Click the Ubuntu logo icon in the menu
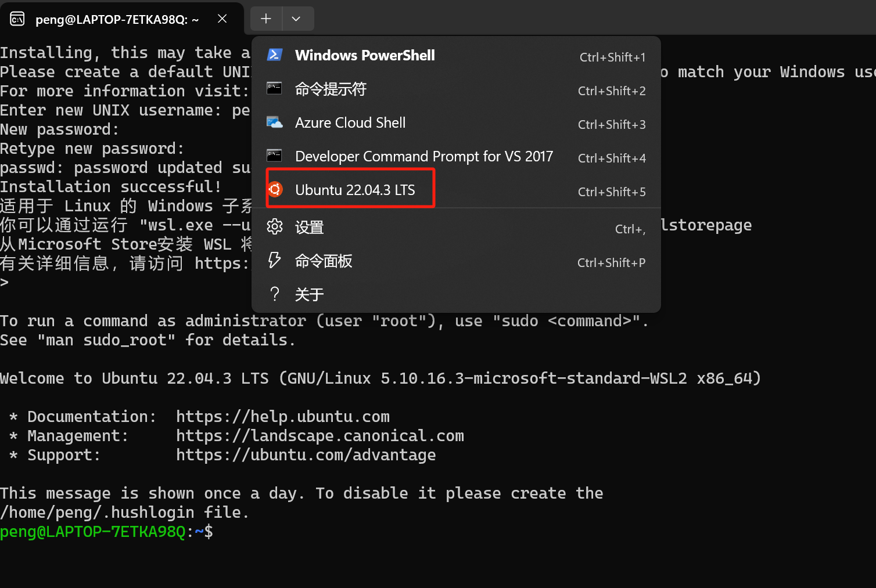 pyautogui.click(x=274, y=189)
